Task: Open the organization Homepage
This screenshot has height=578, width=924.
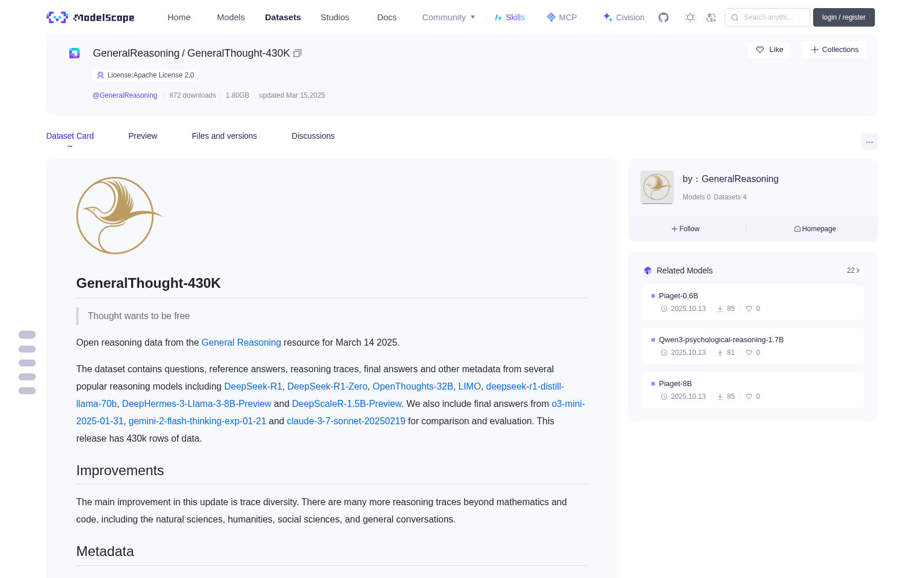Action: 815,229
